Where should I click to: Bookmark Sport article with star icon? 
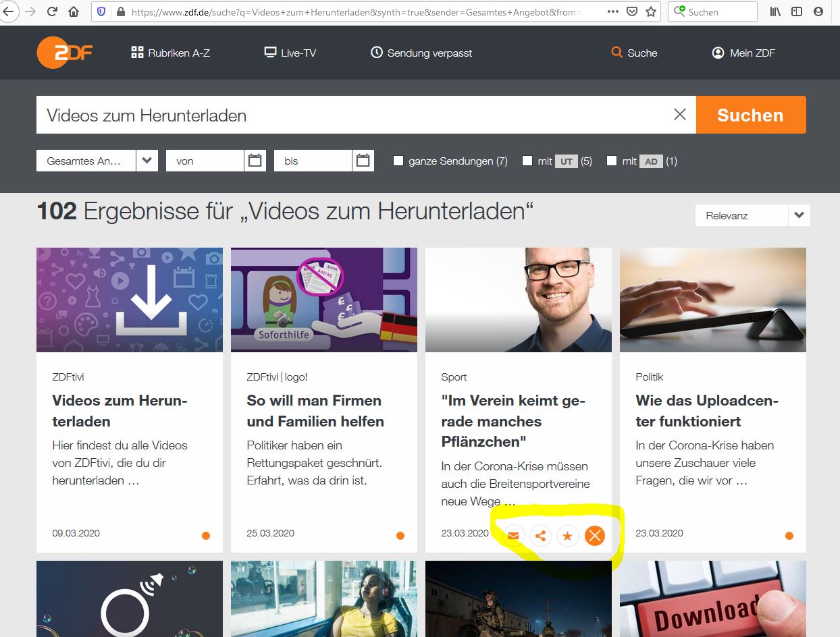567,536
